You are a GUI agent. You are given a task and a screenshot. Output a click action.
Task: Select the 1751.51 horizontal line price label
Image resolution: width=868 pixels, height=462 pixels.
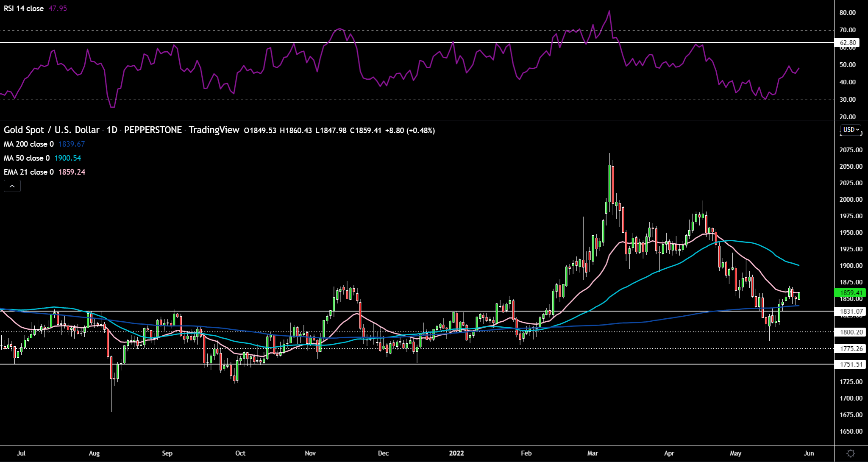(x=850, y=365)
